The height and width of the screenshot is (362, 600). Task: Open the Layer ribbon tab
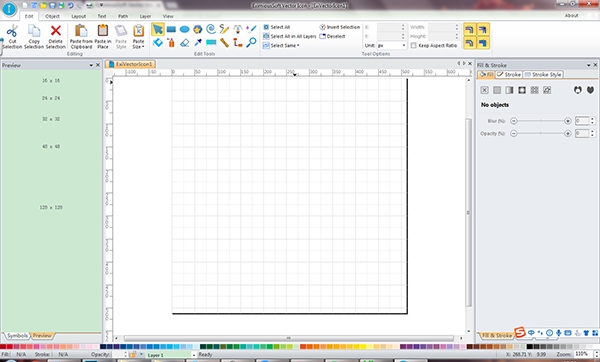[145, 16]
